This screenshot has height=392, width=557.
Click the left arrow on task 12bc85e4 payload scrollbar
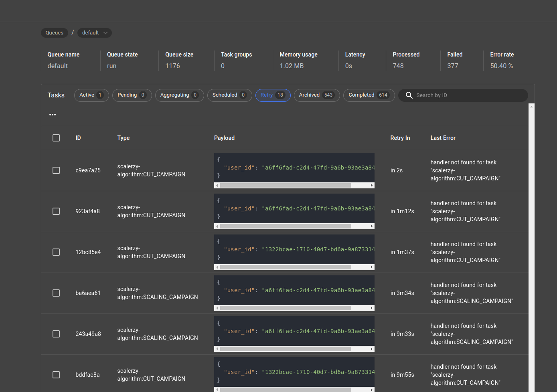click(217, 267)
